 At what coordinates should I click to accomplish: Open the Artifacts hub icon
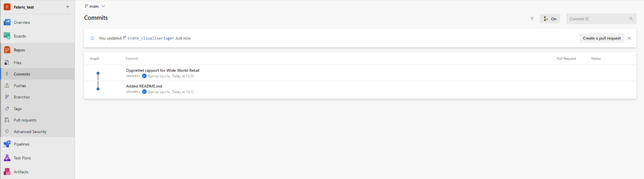tap(7, 172)
